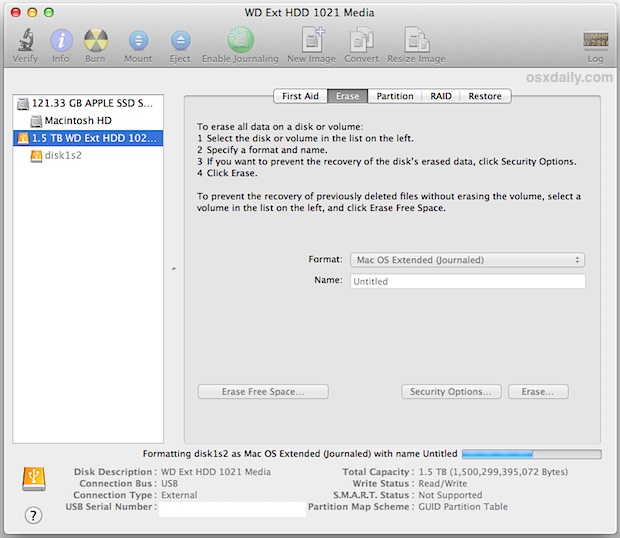Click the orange USB drive icon
Viewport: 620px width, 538px height.
(34, 479)
